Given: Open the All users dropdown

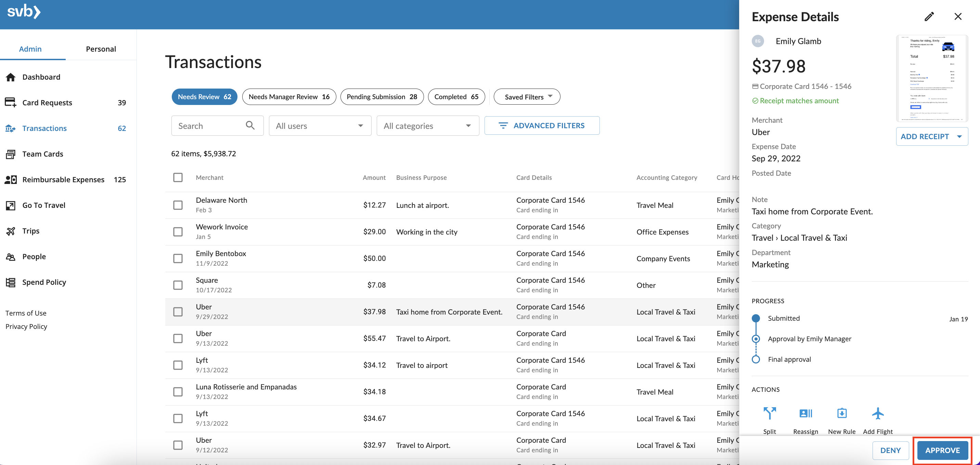Looking at the screenshot, I should point(320,125).
